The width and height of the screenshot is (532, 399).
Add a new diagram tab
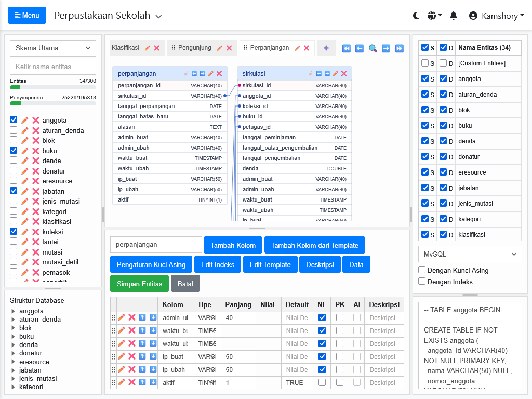point(326,48)
